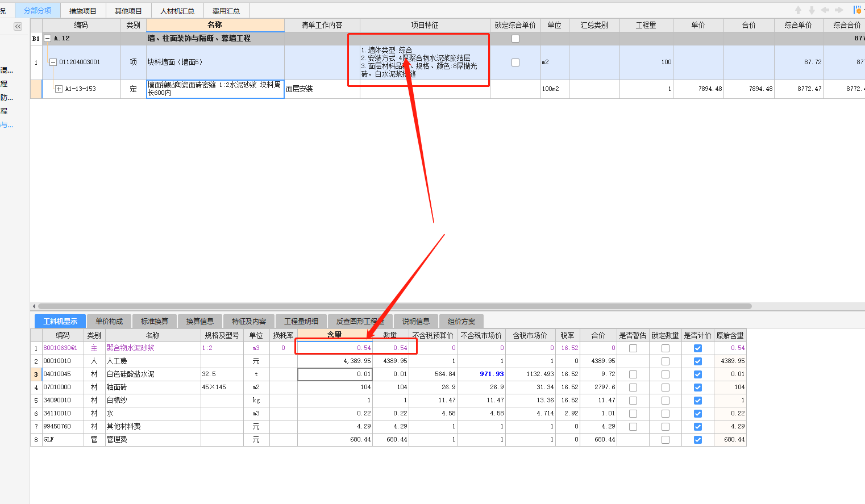Open the 单价构成 bottom tab

click(x=109, y=322)
